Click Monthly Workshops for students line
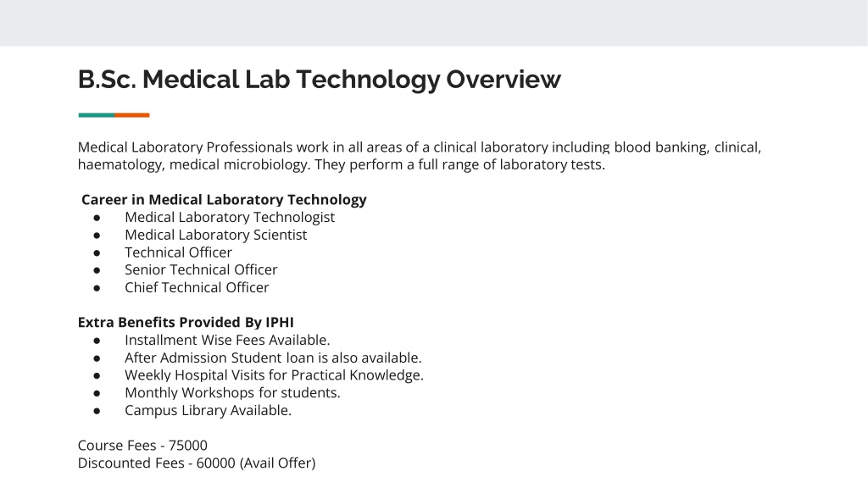 click(232, 393)
